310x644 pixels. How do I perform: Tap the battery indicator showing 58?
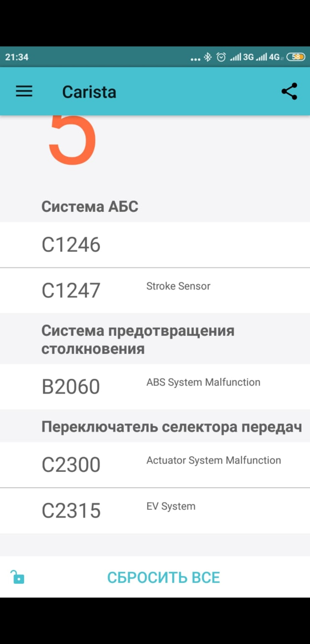[x=296, y=57]
